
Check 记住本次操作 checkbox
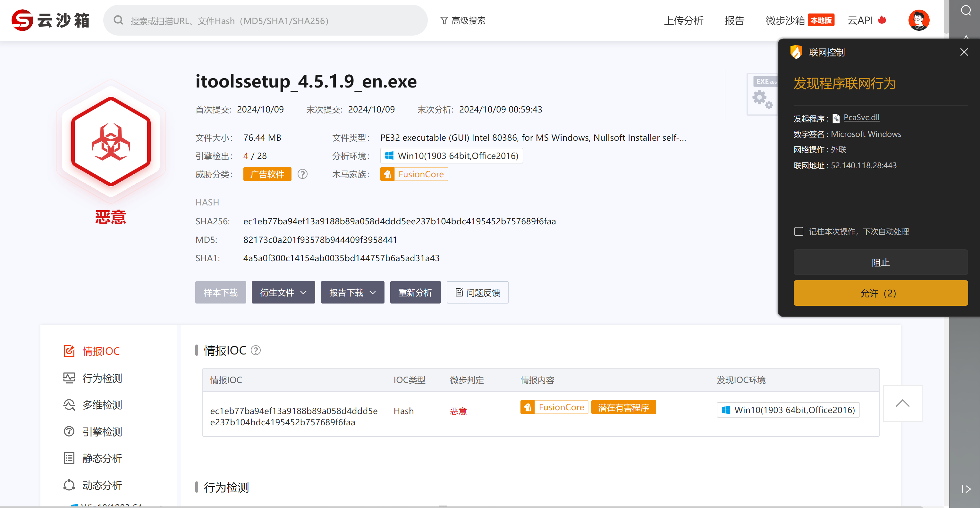coord(798,232)
